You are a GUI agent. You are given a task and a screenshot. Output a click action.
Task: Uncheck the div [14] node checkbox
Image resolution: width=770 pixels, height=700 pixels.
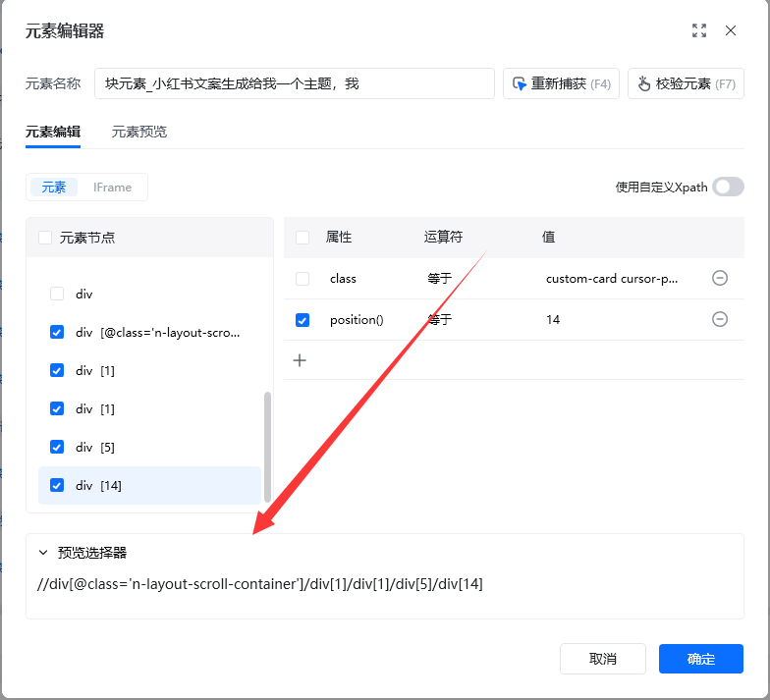pyautogui.click(x=57, y=485)
